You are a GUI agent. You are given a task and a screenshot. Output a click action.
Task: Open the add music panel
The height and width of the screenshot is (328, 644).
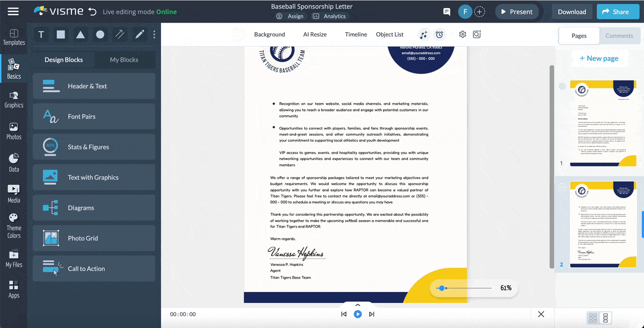(423, 34)
